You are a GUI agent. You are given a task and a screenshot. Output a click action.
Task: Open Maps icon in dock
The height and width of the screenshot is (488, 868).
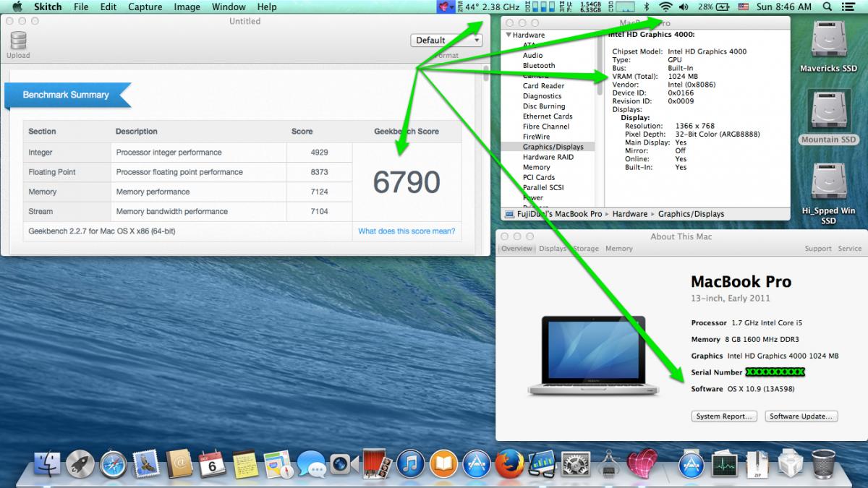tap(278, 463)
